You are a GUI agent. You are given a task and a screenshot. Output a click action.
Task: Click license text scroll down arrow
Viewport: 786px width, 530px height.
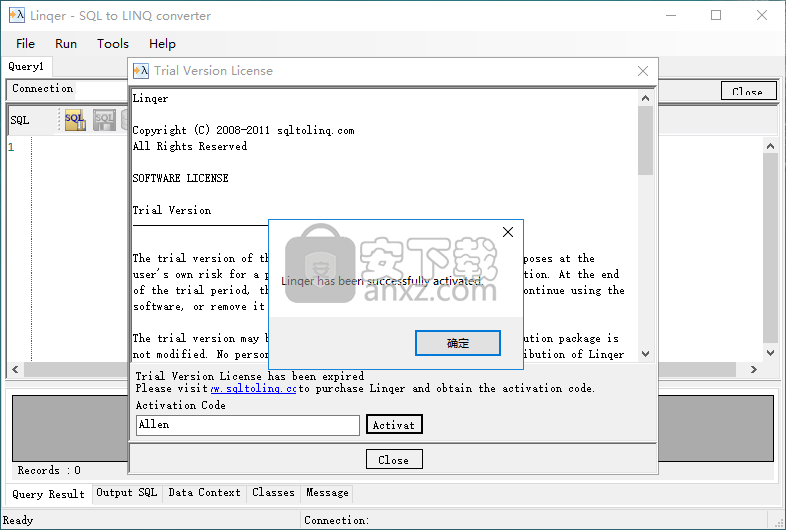click(645, 354)
